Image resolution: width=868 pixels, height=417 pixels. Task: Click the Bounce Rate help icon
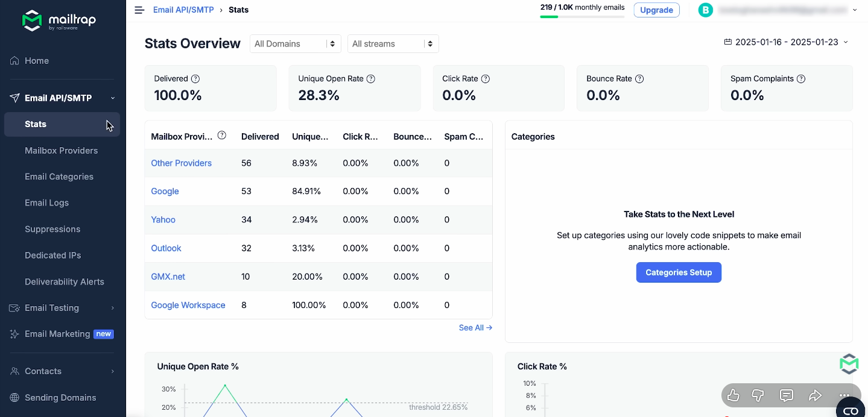tap(639, 79)
